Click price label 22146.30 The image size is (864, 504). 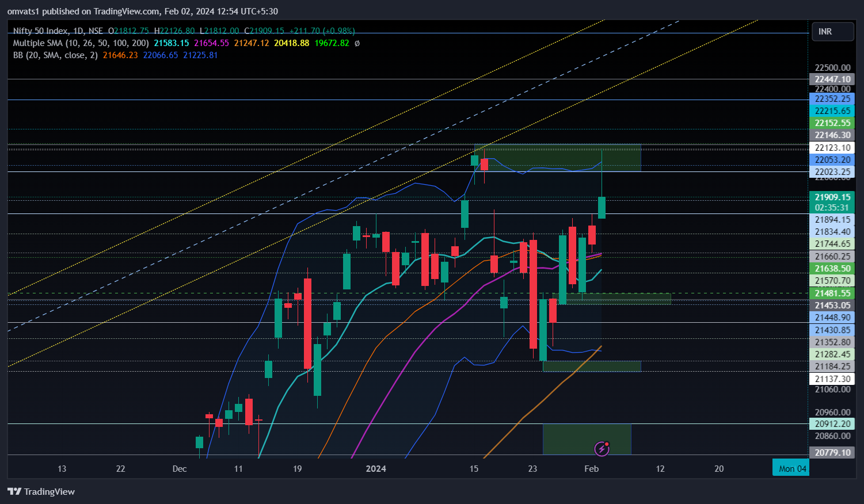832,135
